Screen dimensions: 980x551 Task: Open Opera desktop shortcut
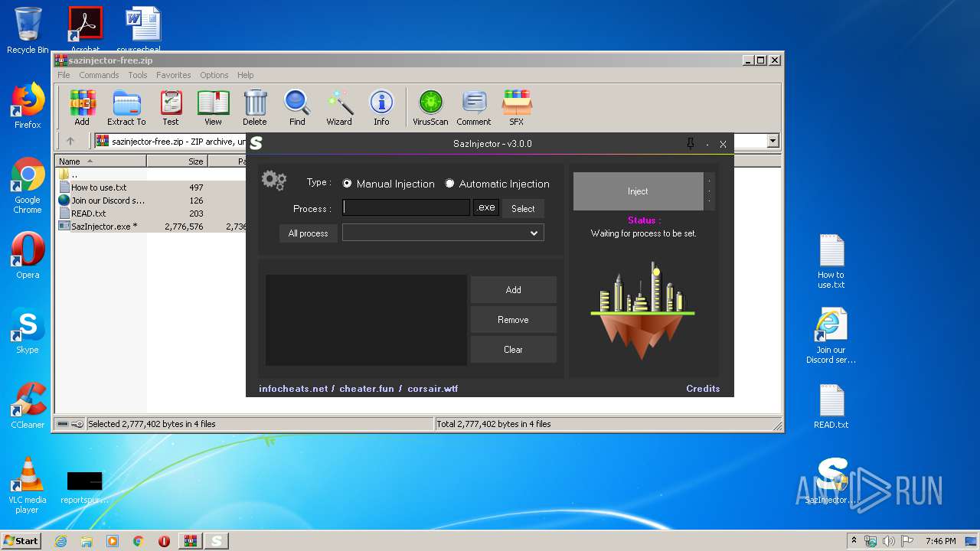click(28, 256)
